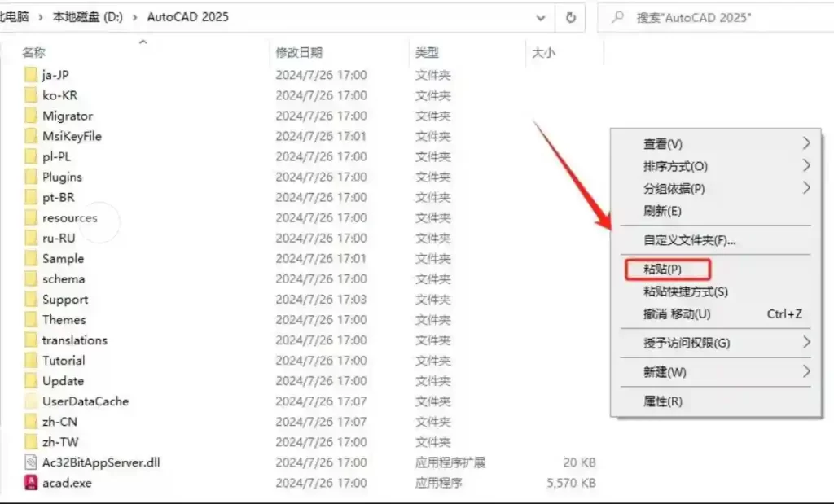Click the UserDataCache folder icon
The image size is (834, 504).
click(31, 401)
